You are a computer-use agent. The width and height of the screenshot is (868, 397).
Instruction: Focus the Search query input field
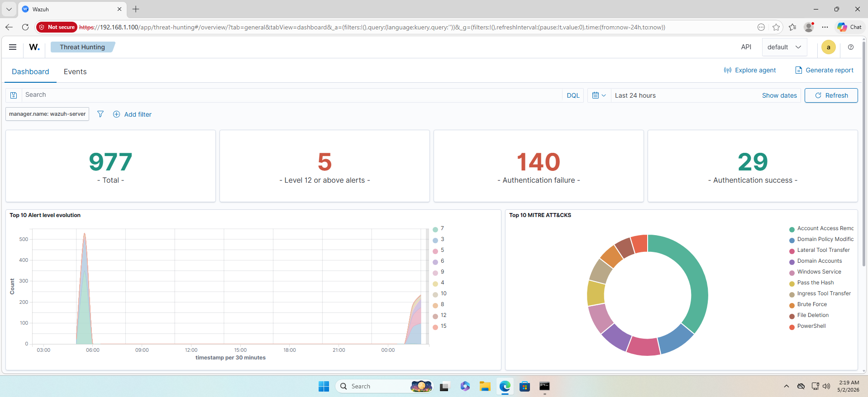click(291, 95)
